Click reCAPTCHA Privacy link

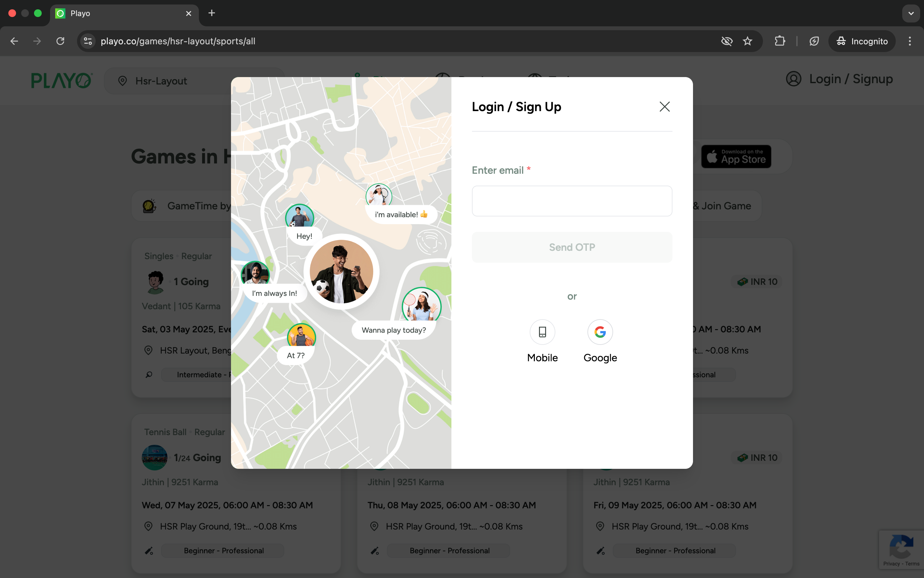[891, 564]
